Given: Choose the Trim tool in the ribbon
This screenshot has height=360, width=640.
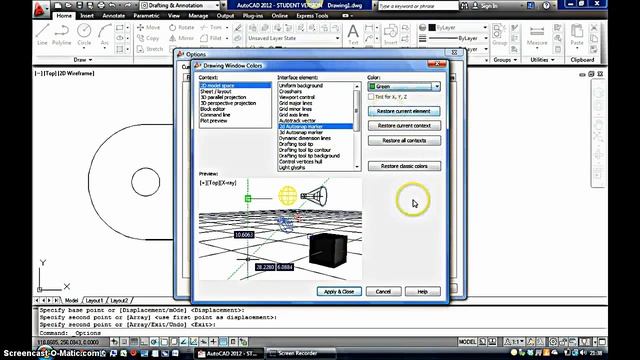Looking at the screenshot, I should point(211,27).
